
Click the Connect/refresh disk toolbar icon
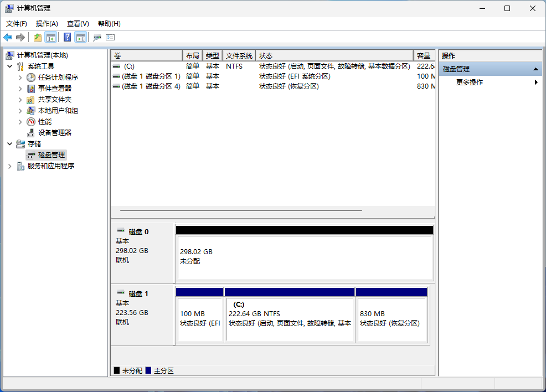coord(97,37)
